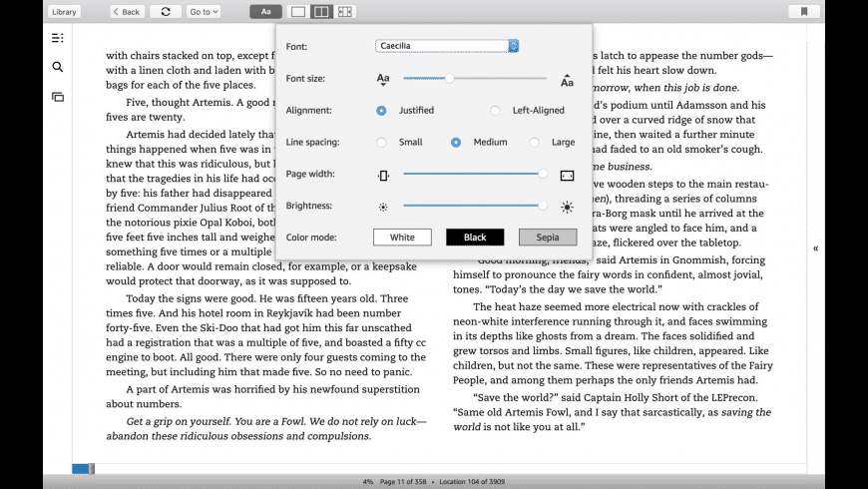Click the smaller Aa font size icon
The image size is (868, 489).
pos(383,79)
